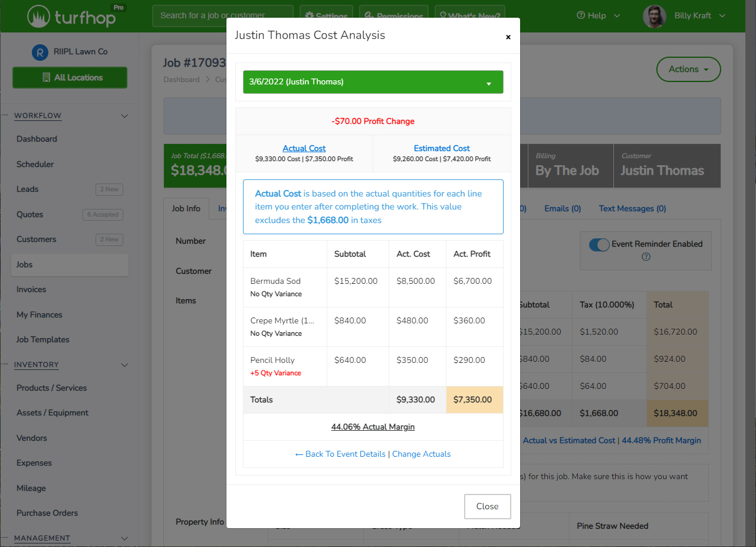This screenshot has width=756, height=547.
Task: Switch to the Estimated Cost tab
Action: click(x=441, y=148)
